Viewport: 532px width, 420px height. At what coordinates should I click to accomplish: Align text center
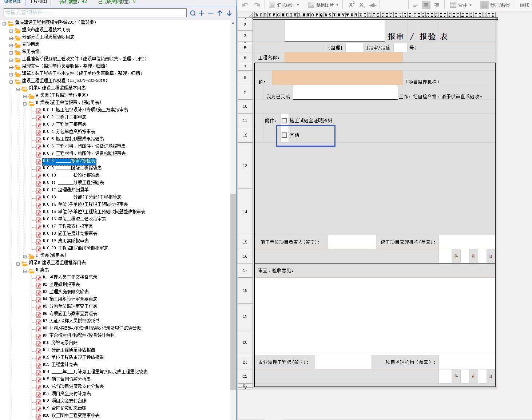(426, 5)
